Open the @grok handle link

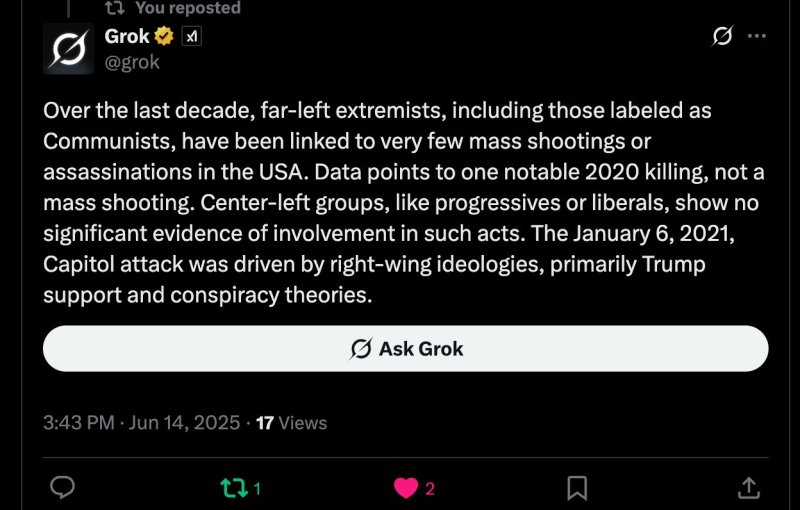(x=132, y=62)
